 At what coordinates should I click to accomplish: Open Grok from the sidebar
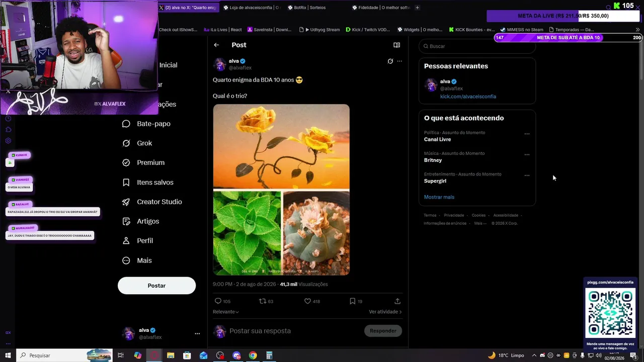[x=137, y=143]
